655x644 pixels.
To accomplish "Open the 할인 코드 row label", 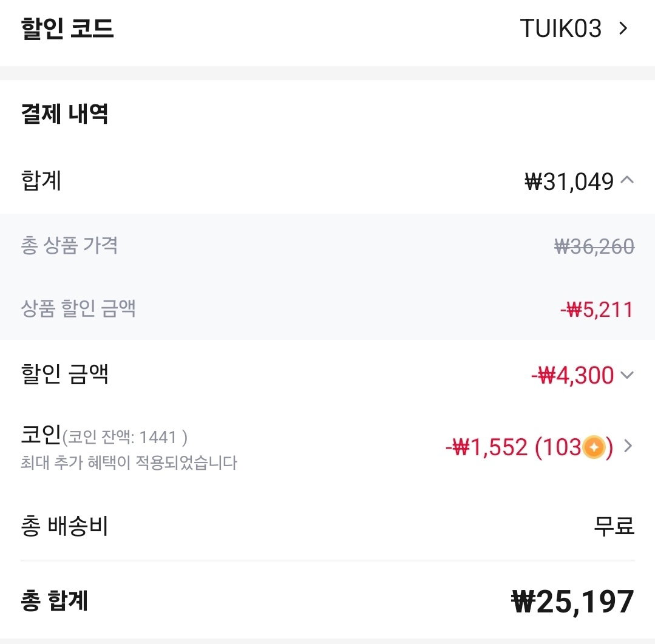I will (67, 29).
